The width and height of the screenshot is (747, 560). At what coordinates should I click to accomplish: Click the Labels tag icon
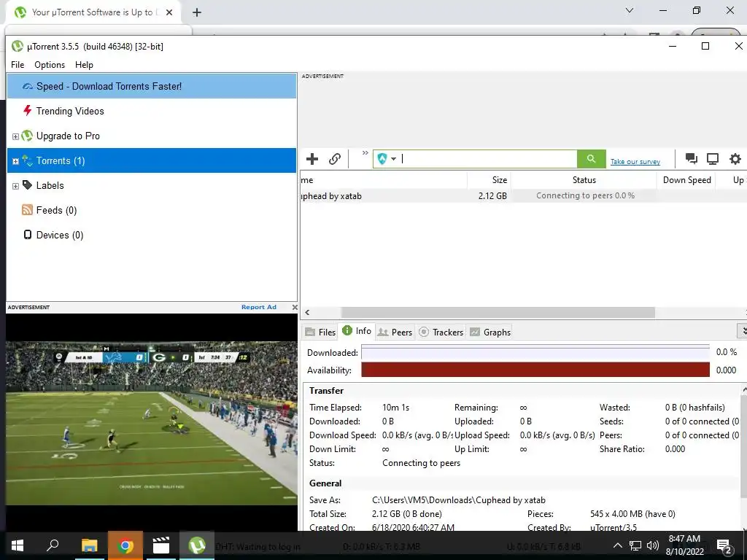pyautogui.click(x=27, y=184)
